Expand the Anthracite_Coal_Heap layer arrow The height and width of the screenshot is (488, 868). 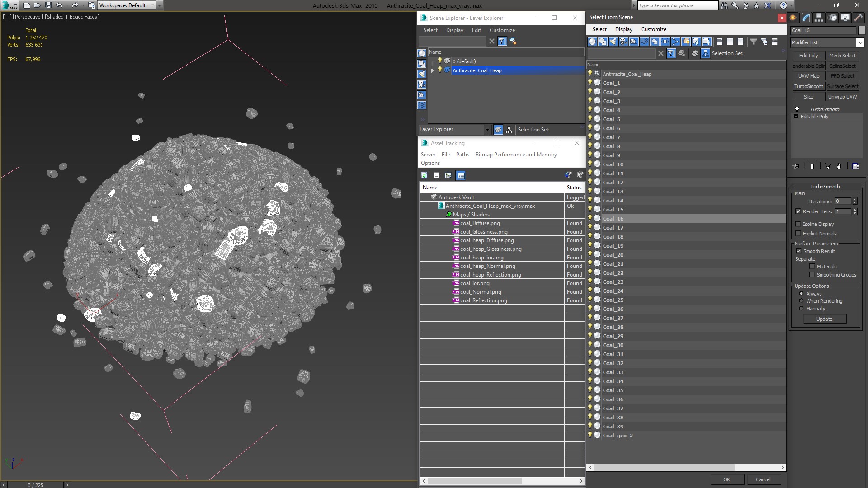click(433, 70)
